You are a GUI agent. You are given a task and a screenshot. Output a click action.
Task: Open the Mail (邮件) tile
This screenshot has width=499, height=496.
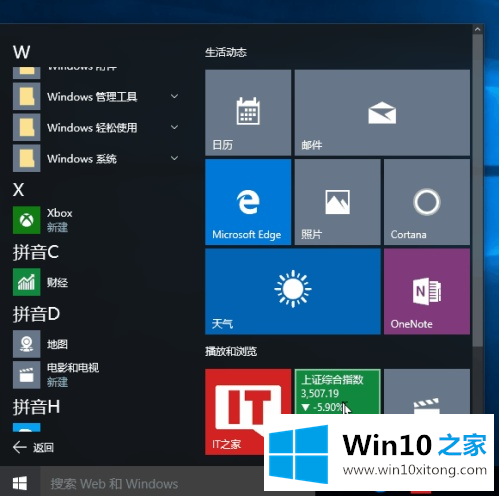[x=382, y=112]
